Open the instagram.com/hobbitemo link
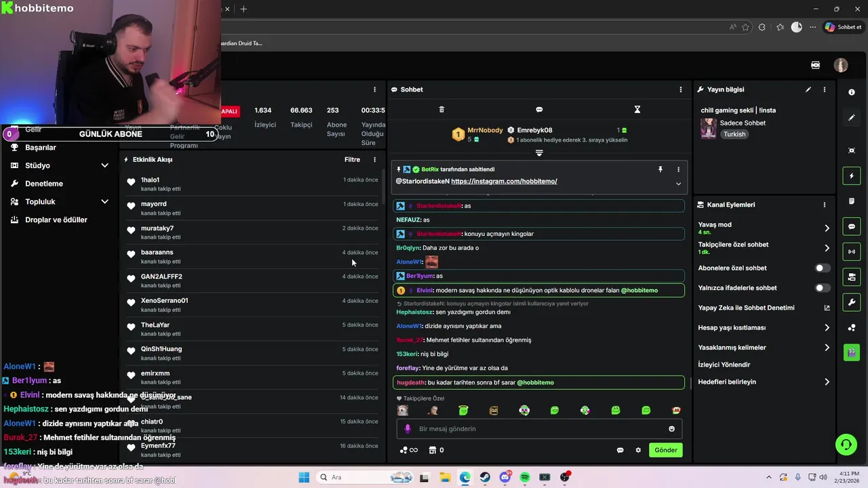 [504, 182]
